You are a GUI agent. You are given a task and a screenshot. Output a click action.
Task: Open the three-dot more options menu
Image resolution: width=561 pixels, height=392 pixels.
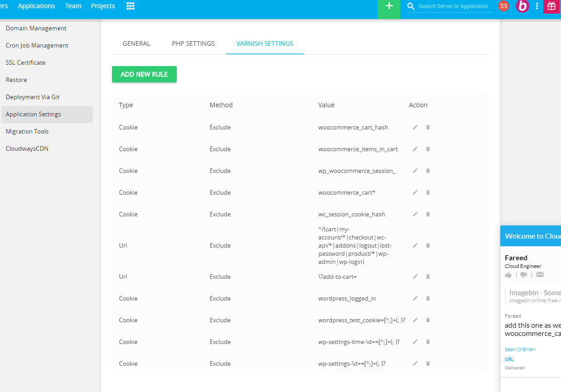point(537,6)
